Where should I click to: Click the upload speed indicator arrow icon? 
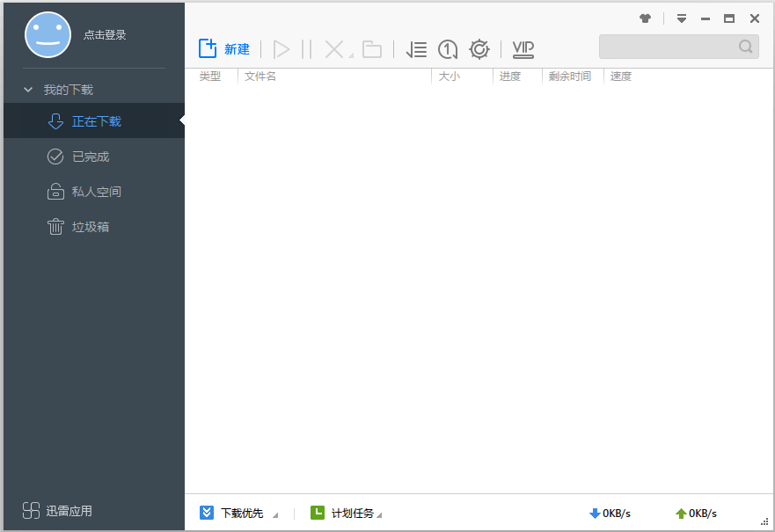tap(682, 513)
